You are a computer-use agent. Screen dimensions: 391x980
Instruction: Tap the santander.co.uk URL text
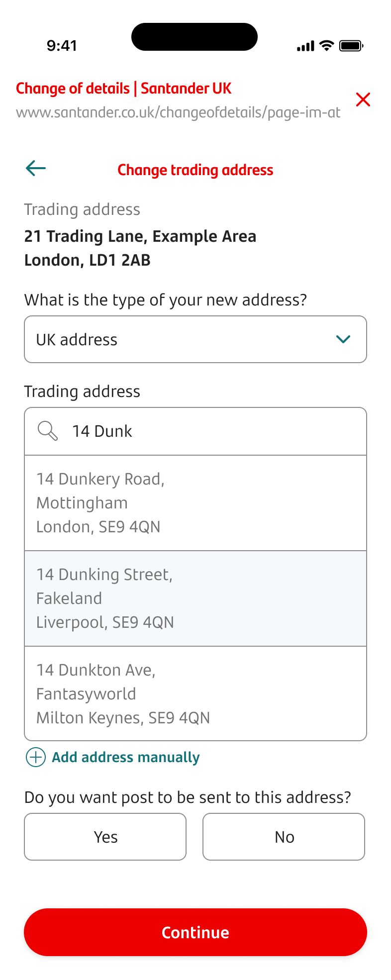(x=178, y=112)
